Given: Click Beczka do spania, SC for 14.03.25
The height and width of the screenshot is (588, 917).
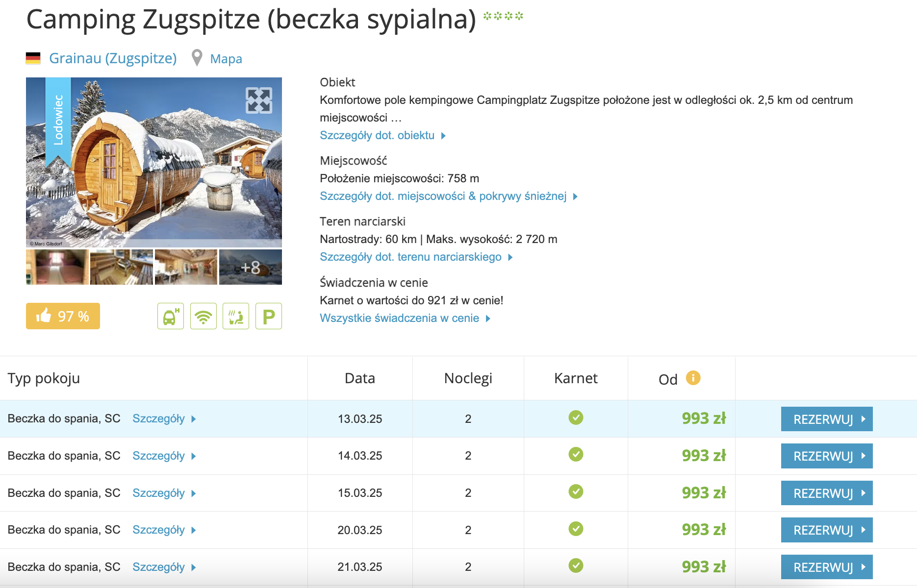Looking at the screenshot, I should [x=64, y=456].
